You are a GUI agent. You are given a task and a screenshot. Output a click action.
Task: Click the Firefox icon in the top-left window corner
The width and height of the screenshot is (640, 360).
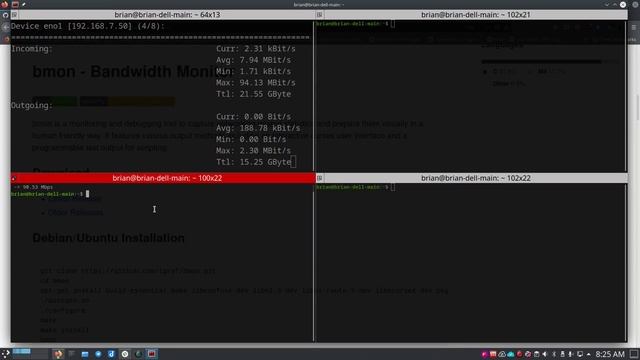5,4
